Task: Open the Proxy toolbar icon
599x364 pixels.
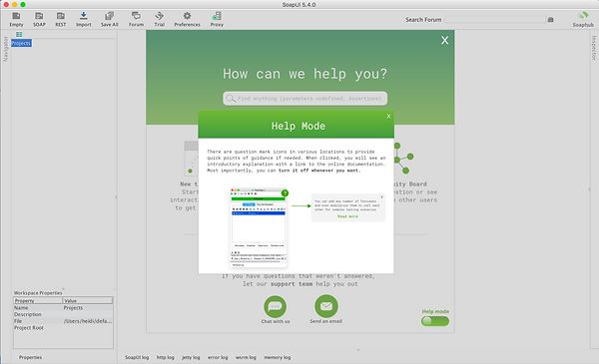Action: point(217,19)
